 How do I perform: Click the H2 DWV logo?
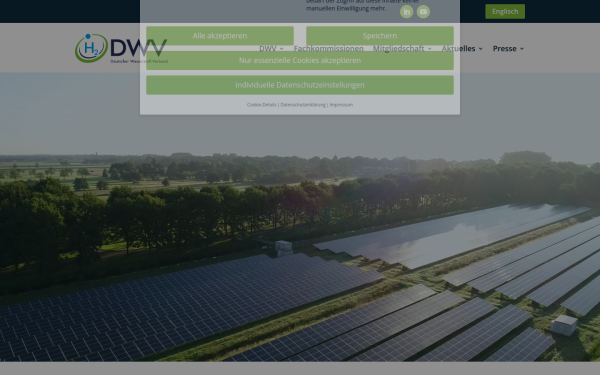click(x=121, y=49)
